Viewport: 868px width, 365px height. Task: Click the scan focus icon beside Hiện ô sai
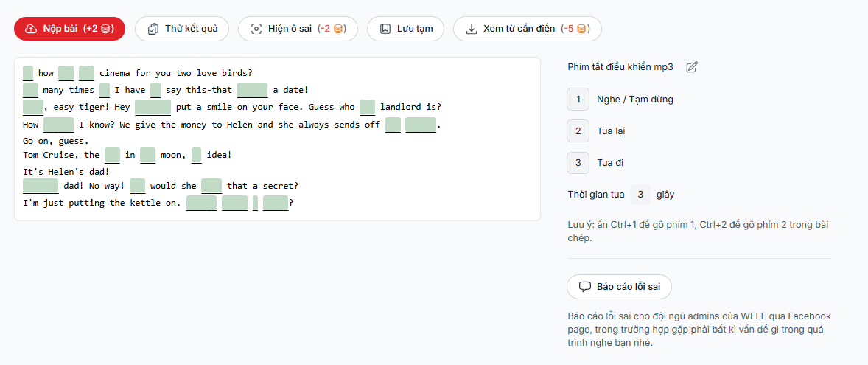[256, 29]
